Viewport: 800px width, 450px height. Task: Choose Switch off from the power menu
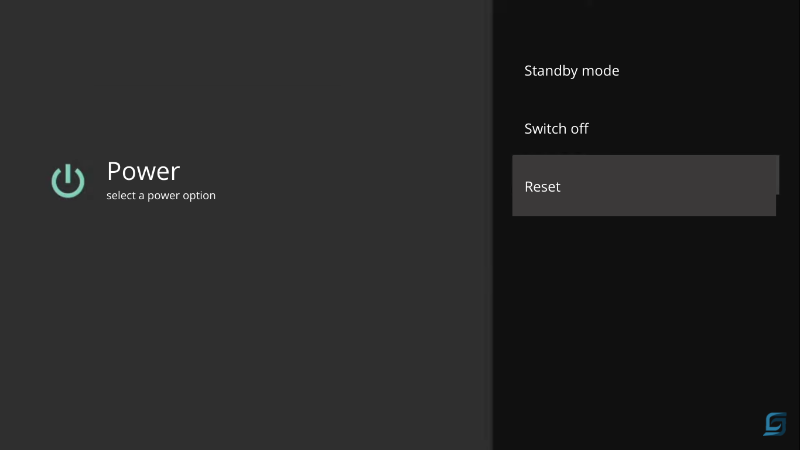[x=645, y=129]
